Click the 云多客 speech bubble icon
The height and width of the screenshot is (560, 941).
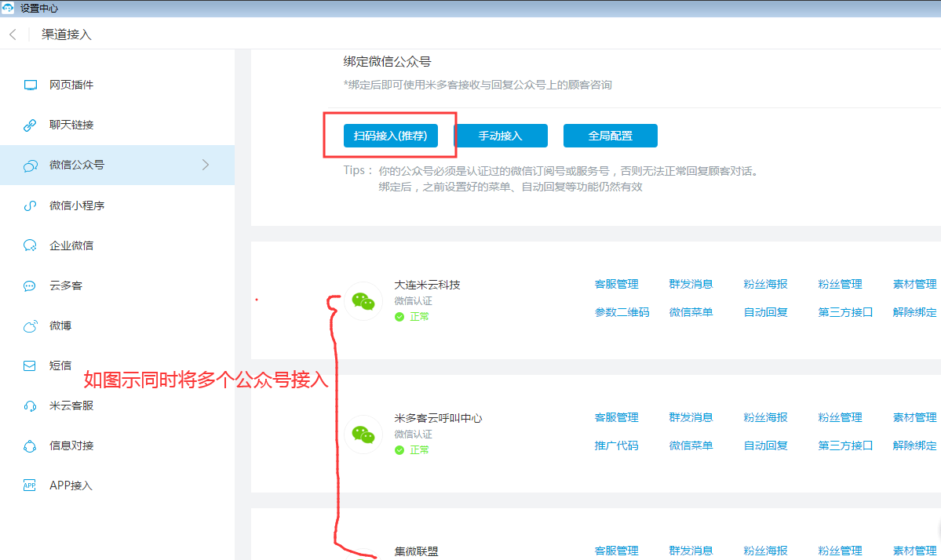point(31,286)
